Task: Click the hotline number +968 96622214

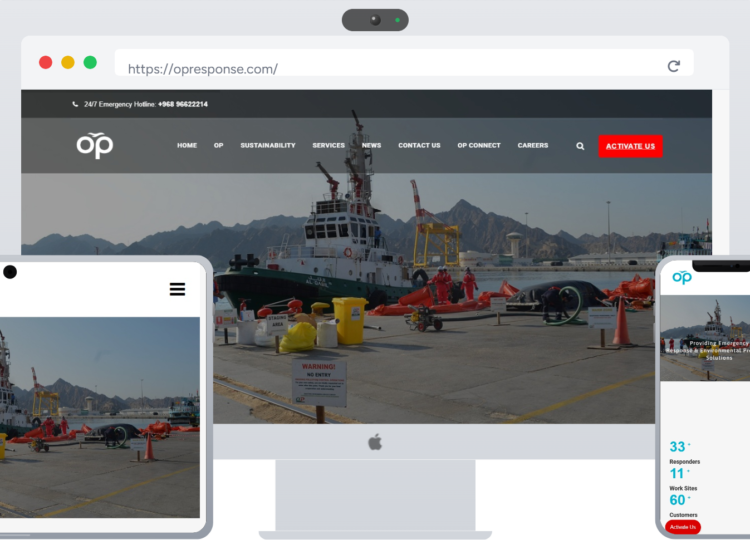Action: (183, 104)
